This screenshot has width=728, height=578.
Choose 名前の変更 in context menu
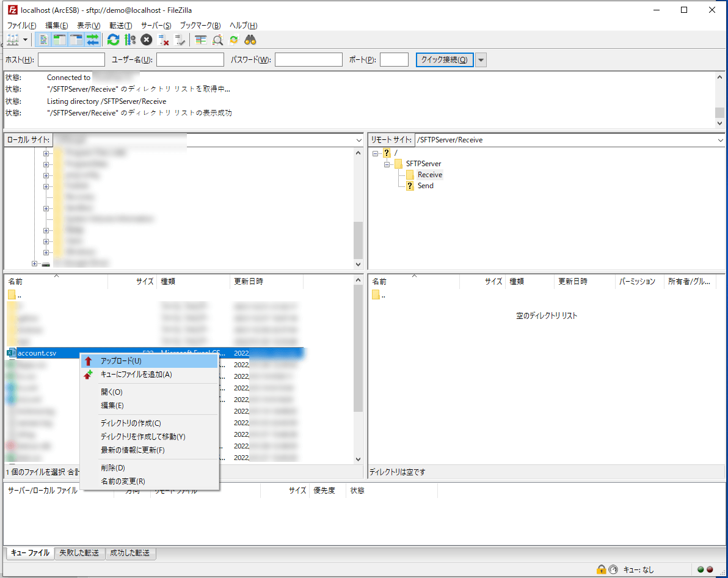tap(123, 481)
